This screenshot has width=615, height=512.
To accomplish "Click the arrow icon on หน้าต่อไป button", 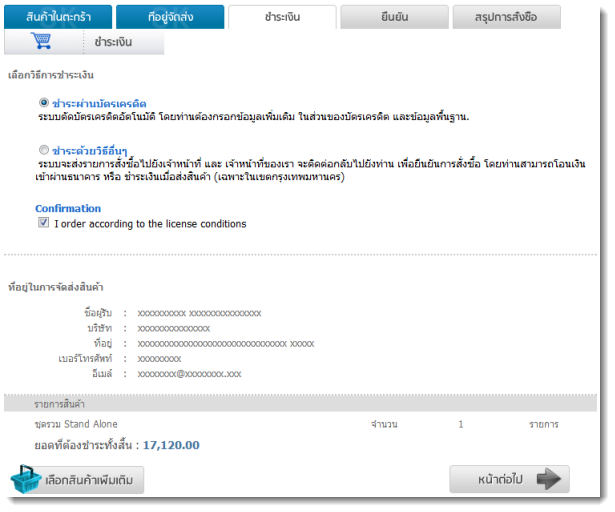I will 549,479.
